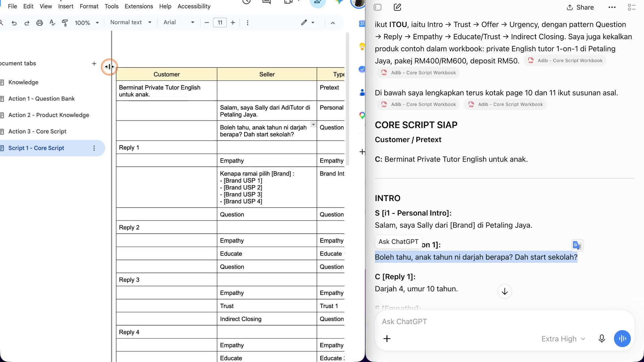Click the Reply 1 table cell
Image resolution: width=644 pixels, height=362 pixels.
(167, 147)
